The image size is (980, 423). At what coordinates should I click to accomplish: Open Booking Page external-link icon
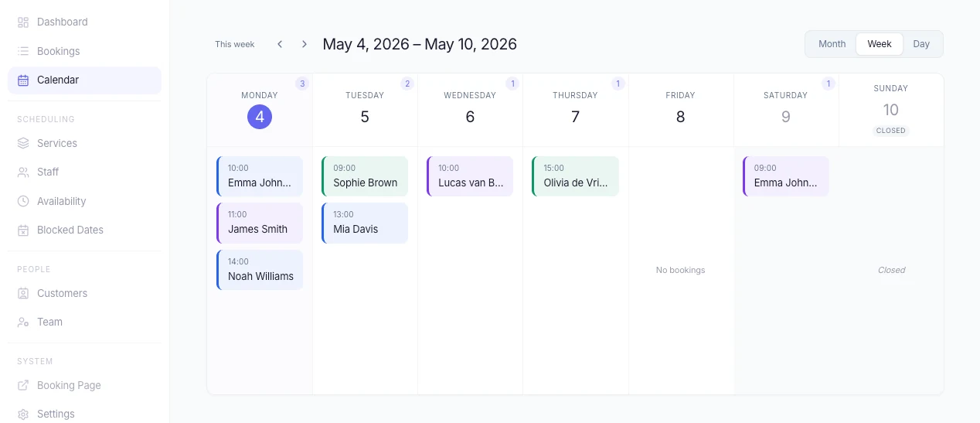23,385
